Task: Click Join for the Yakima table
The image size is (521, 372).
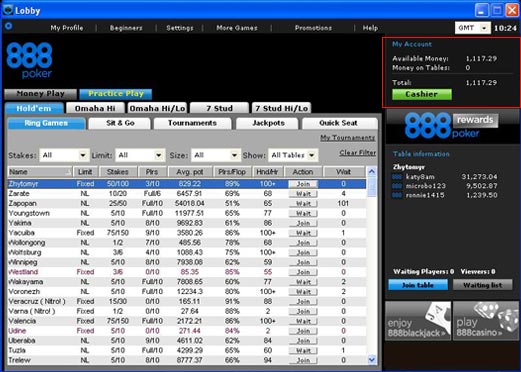Action: (x=303, y=223)
